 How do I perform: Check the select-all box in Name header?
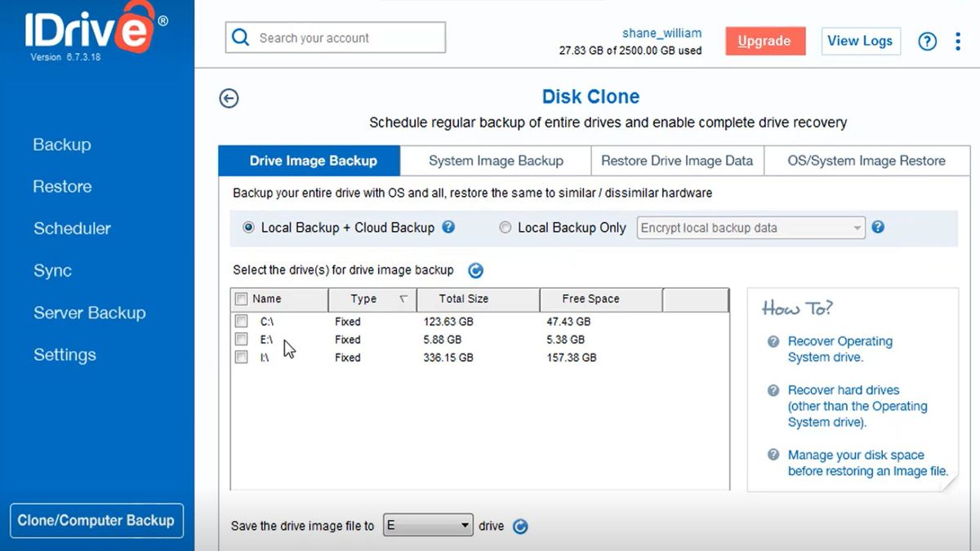(241, 299)
